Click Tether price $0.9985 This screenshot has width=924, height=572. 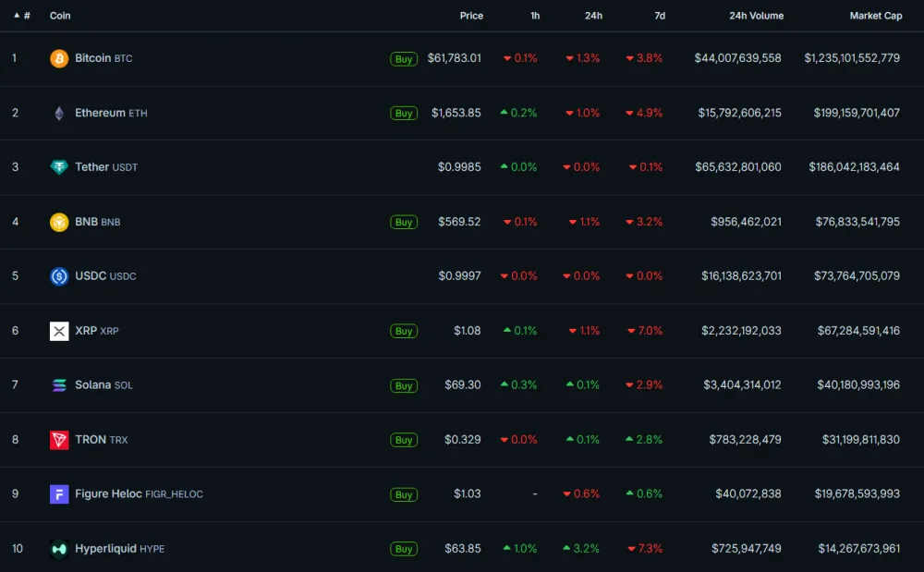click(459, 167)
